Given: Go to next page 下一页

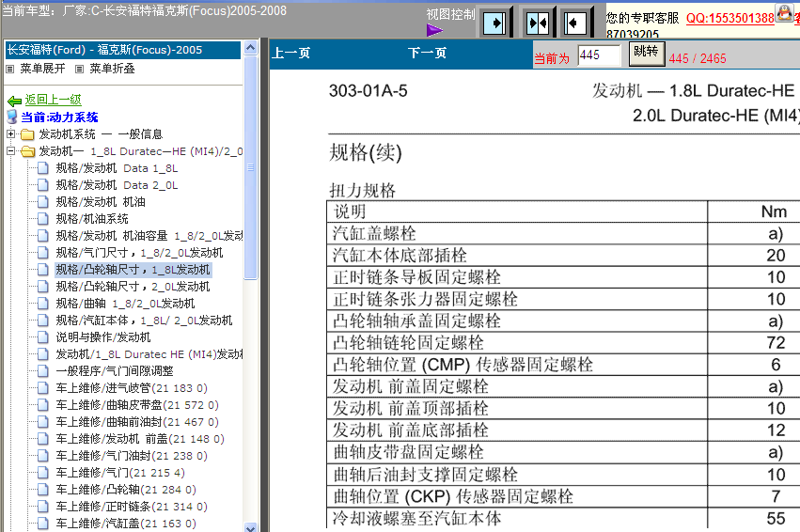Looking at the screenshot, I should click(427, 53).
